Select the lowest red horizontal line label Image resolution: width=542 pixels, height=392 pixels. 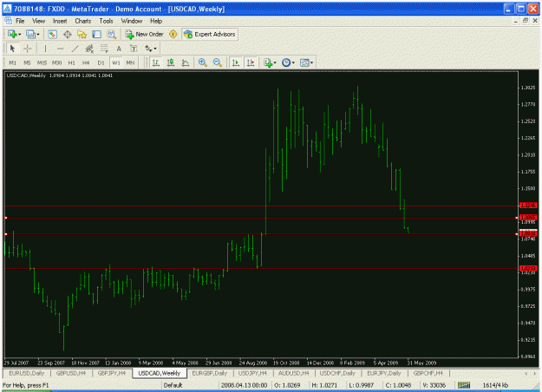tap(528, 268)
